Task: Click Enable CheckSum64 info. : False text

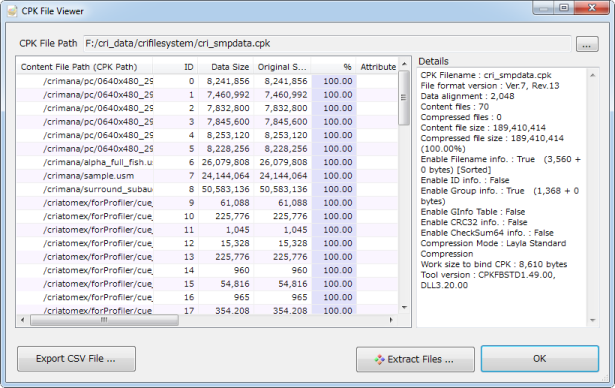Action: [x=487, y=233]
